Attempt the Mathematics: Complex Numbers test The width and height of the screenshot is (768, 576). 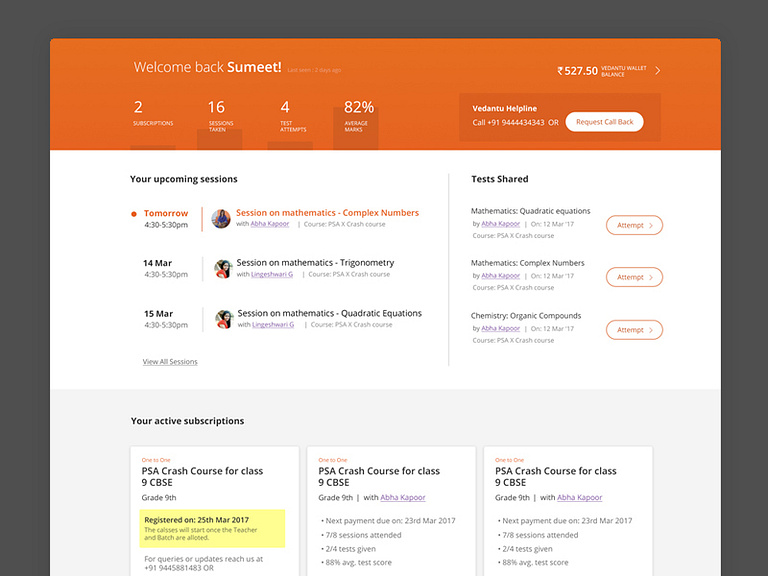(x=634, y=277)
